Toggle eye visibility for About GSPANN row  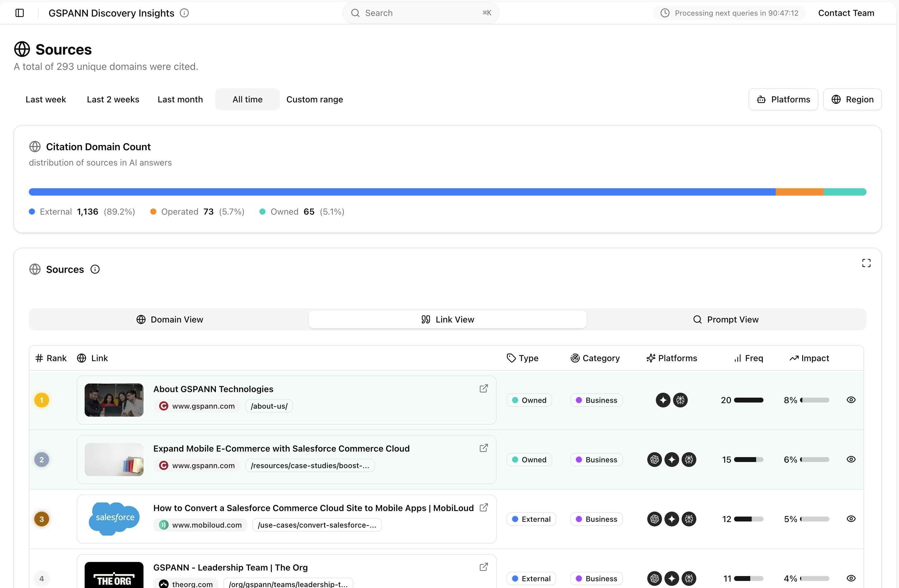(851, 400)
